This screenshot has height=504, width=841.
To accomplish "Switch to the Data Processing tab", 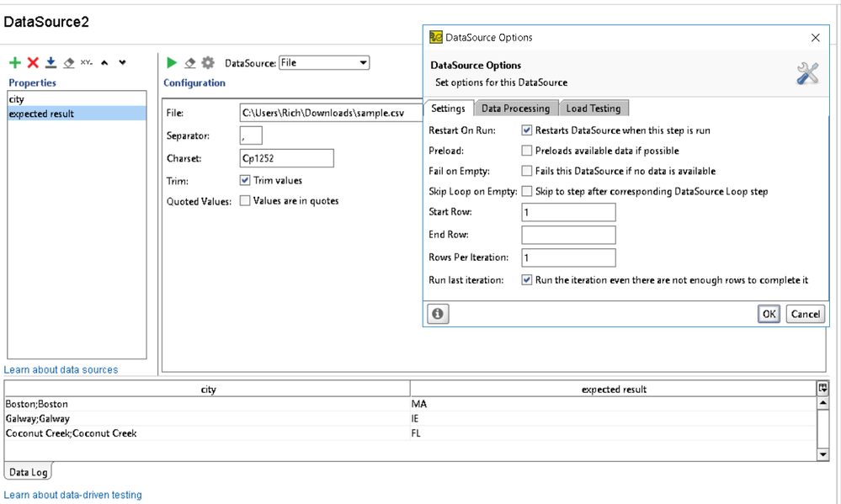I will 515,109.
